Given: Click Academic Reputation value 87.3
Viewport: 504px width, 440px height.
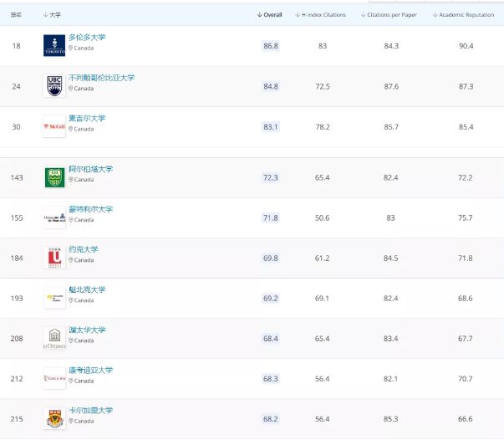Looking at the screenshot, I should coord(466,86).
